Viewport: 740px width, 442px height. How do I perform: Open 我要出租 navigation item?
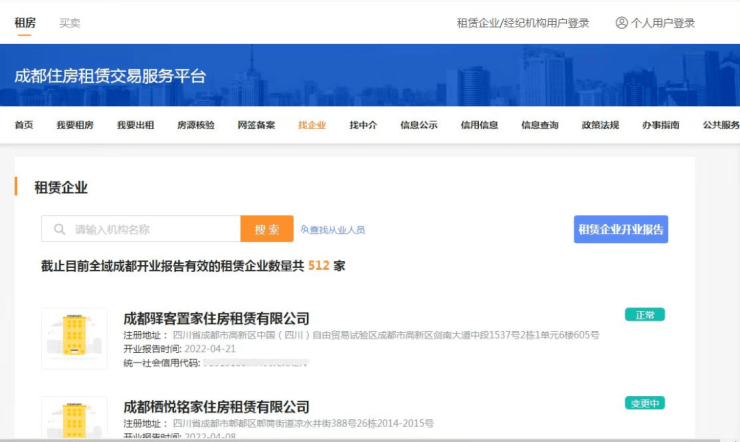click(135, 125)
